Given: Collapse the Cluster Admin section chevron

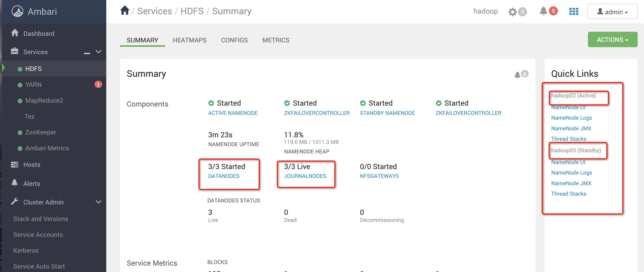Looking at the screenshot, I should [99, 202].
